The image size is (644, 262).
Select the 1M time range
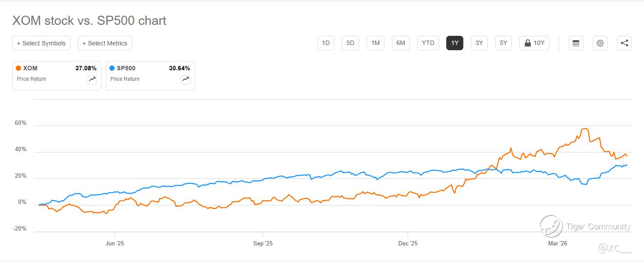[375, 43]
